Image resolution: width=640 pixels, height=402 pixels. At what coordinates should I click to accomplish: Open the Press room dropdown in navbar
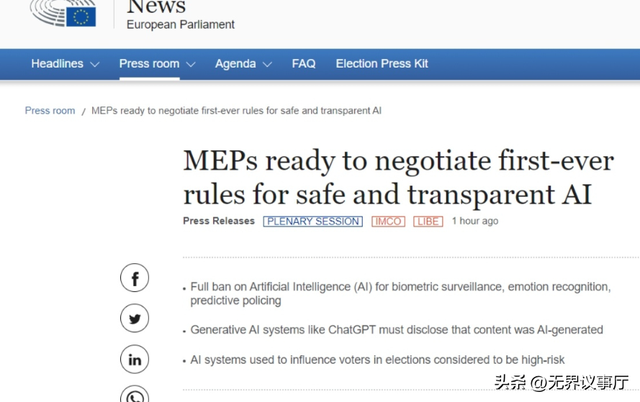click(157, 64)
